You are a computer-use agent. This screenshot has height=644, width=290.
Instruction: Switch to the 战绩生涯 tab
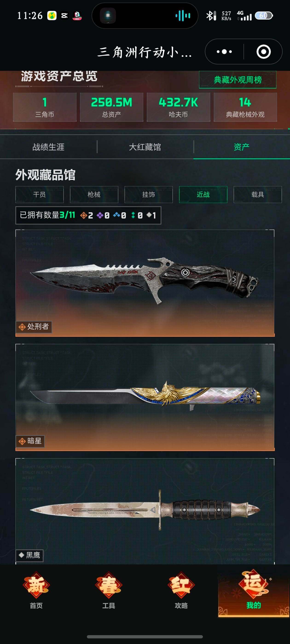(x=48, y=147)
